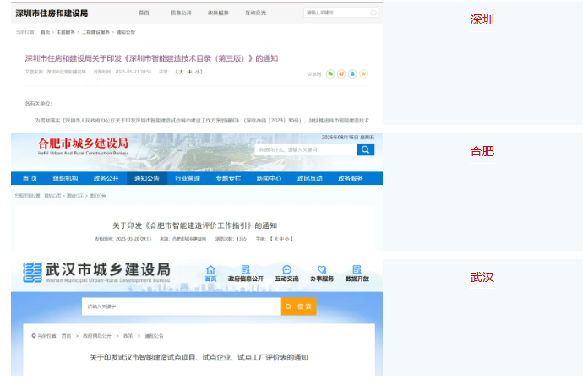Viewport: 588px width, 390px height.
Task: Click the Shenzhen site keyword search field
Action: [x=335, y=14]
